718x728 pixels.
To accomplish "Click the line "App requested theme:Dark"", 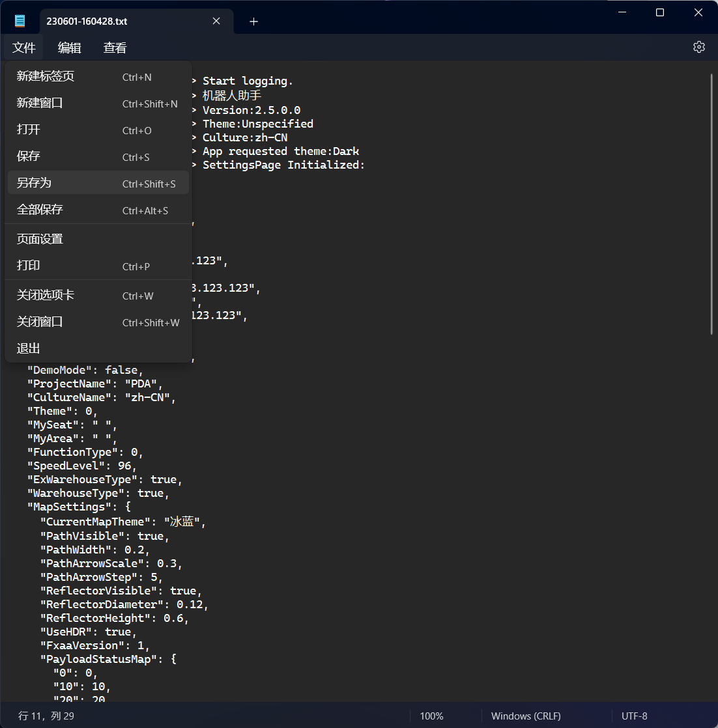I will (x=281, y=151).
